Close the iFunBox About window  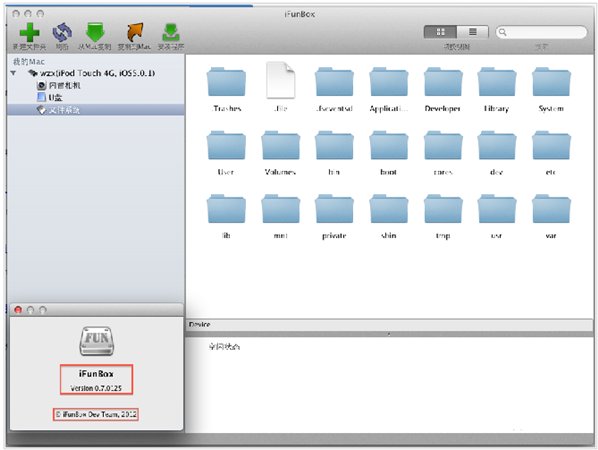[18, 310]
